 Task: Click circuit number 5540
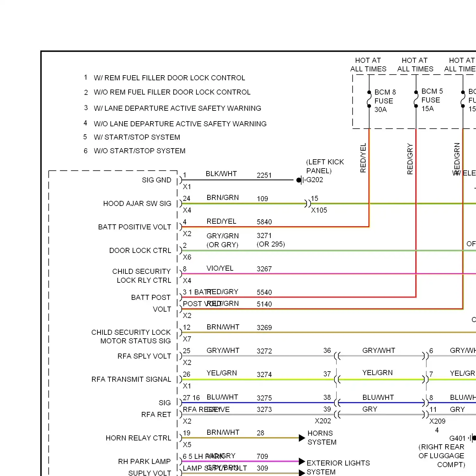pyautogui.click(x=264, y=292)
